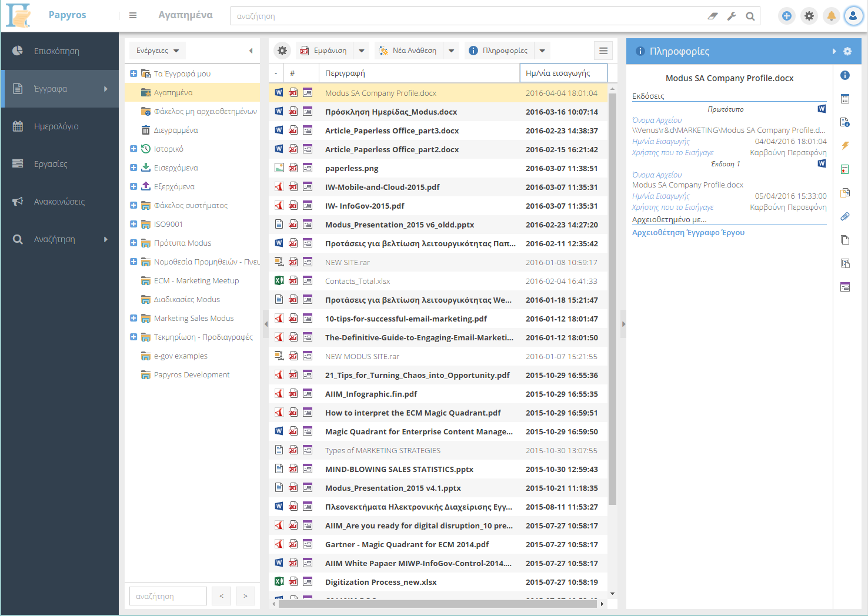
Task: Click the Word icon of Article_Paperless Office_part3.docx
Action: click(x=279, y=130)
